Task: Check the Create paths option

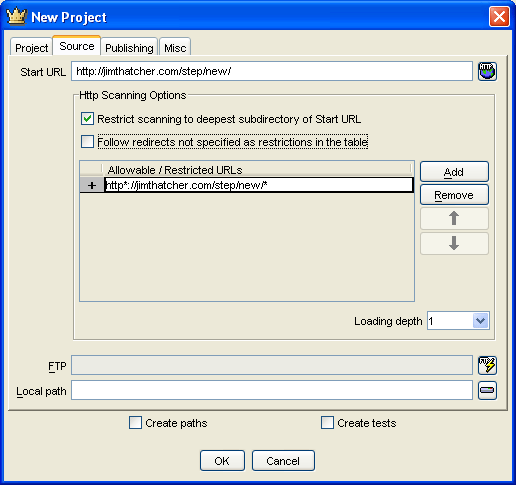Action: [135, 423]
